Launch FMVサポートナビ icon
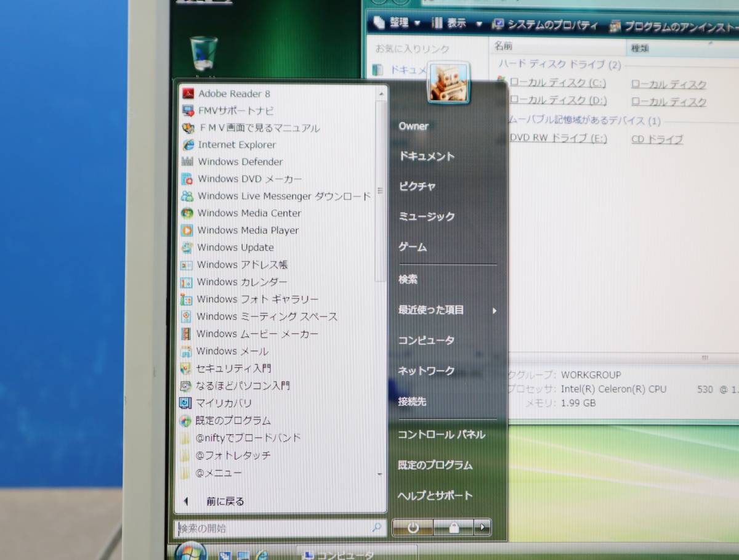The image size is (739, 560). pos(188,111)
